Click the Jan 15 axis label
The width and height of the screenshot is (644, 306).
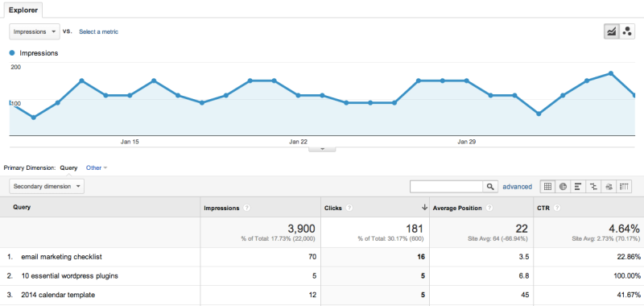pos(130,142)
